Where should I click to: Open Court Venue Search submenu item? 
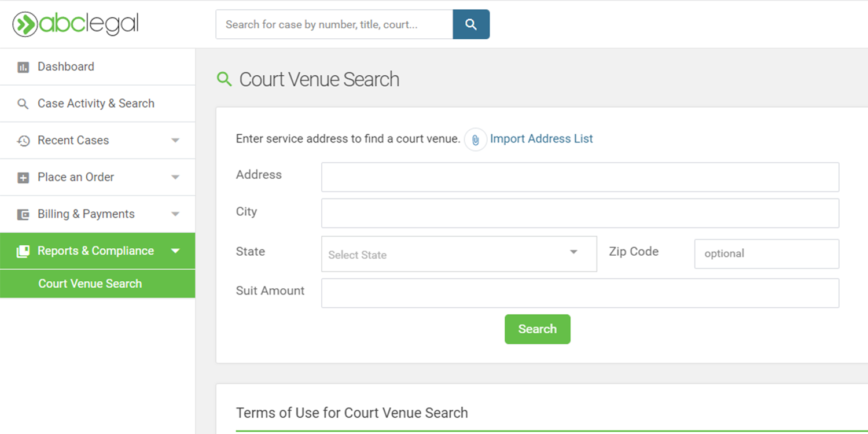(x=90, y=284)
